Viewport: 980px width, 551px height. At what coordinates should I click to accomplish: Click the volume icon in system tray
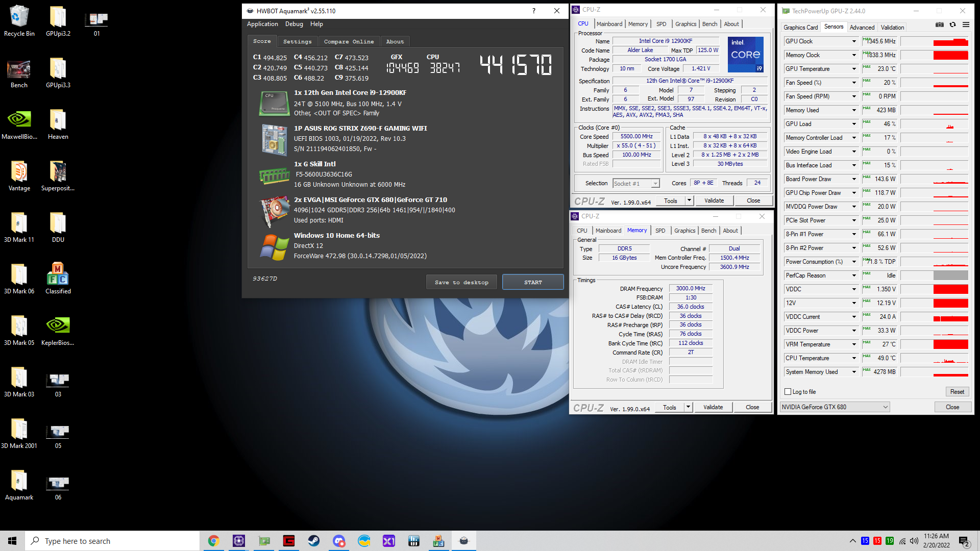914,541
